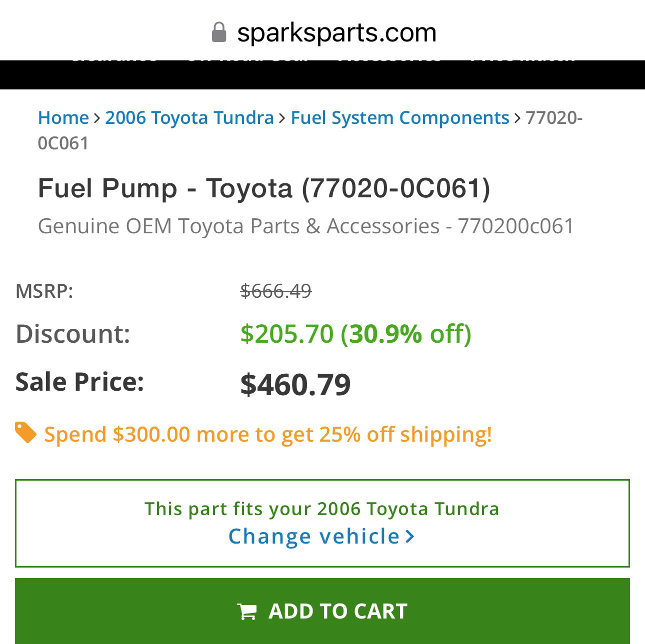Open the Fuel System Components breadcrumb
The image size is (645, 644).
(400, 117)
